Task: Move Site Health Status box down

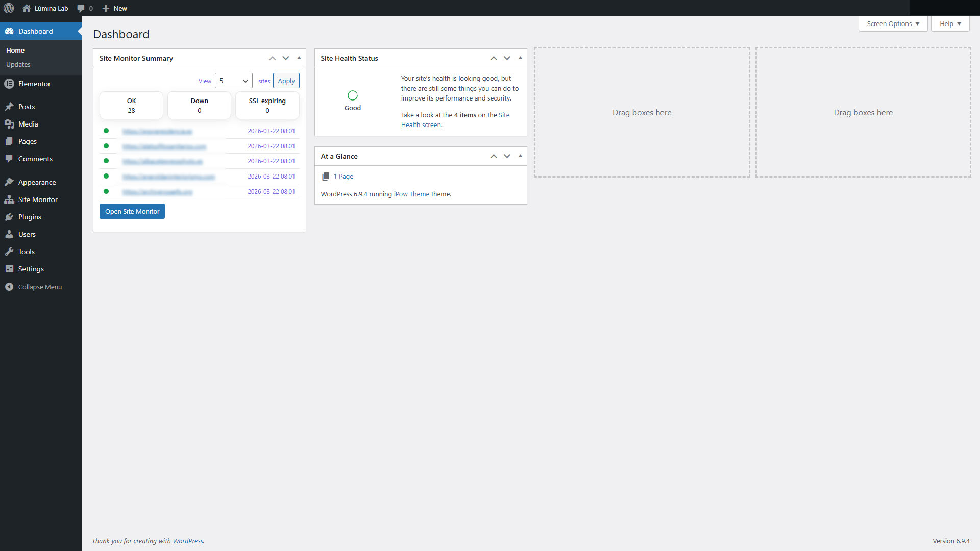Action: 507,58
